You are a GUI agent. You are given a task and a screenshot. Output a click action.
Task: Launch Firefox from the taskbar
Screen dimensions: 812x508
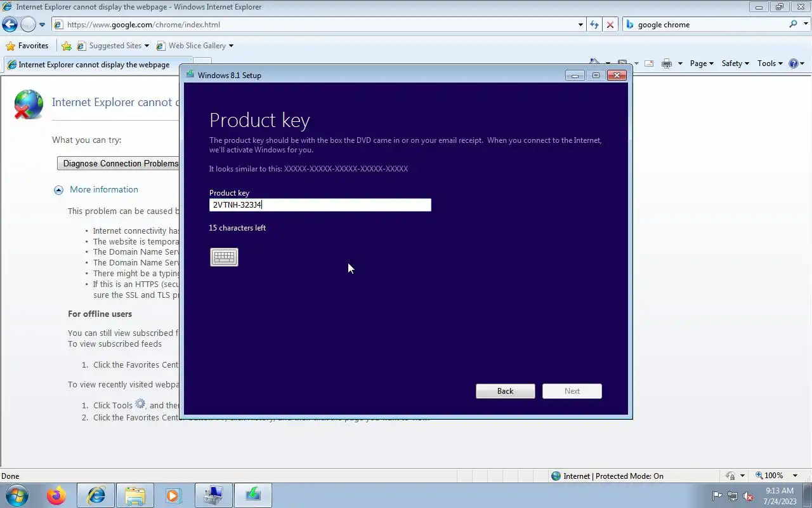(x=56, y=495)
